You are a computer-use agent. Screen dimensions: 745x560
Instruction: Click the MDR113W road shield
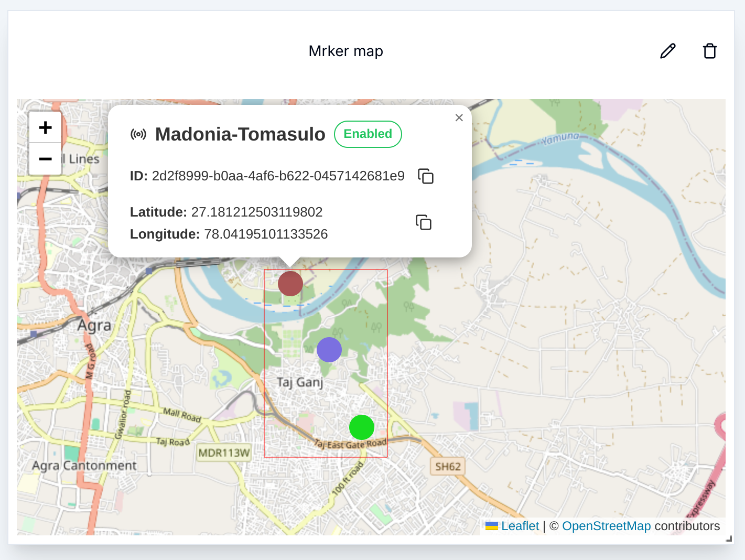click(x=224, y=453)
